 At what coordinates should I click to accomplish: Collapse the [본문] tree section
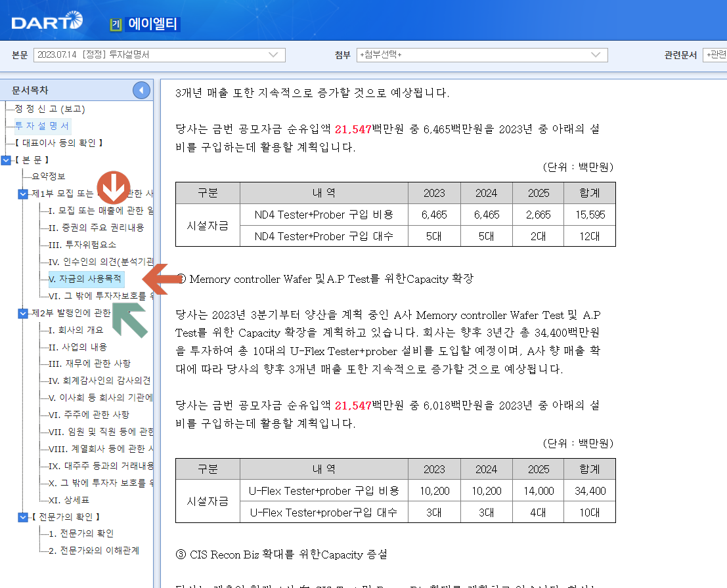click(5, 158)
